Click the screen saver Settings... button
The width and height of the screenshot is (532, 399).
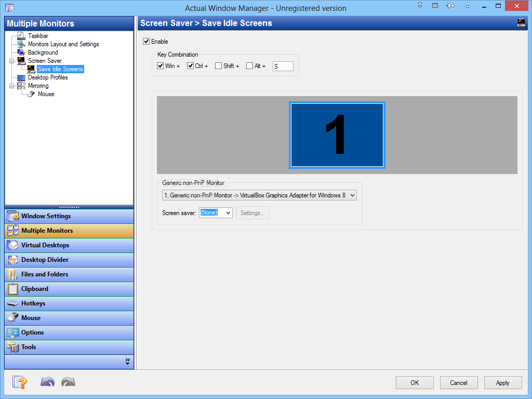(253, 212)
